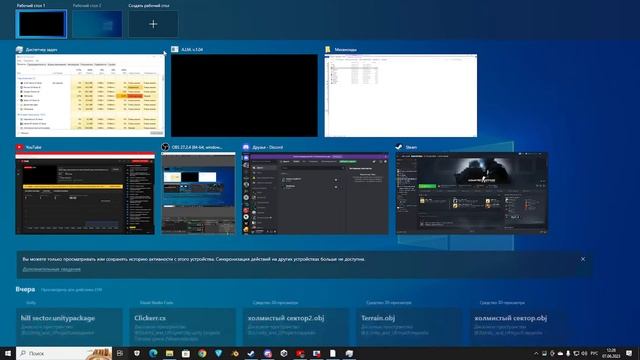
Task: Select the OBS 27.2.4 window preview
Action: (198, 193)
